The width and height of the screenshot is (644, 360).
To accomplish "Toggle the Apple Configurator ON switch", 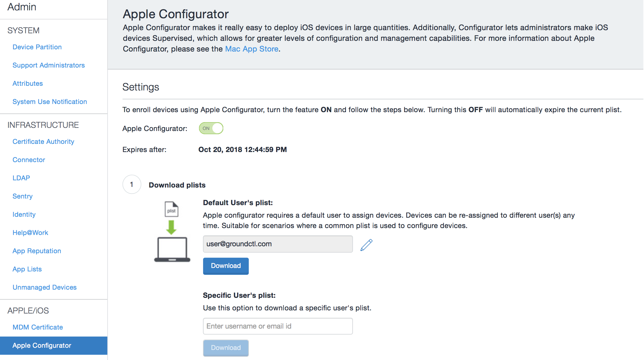I will tap(211, 128).
